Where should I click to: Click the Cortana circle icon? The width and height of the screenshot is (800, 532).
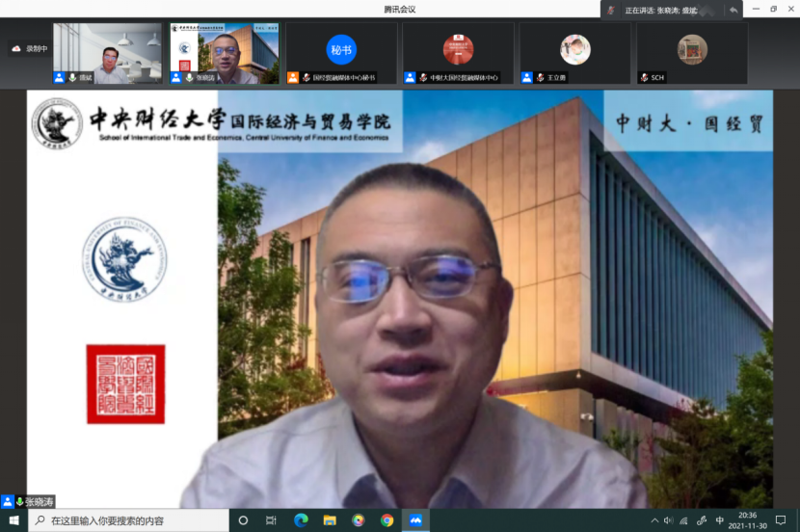tap(243, 520)
